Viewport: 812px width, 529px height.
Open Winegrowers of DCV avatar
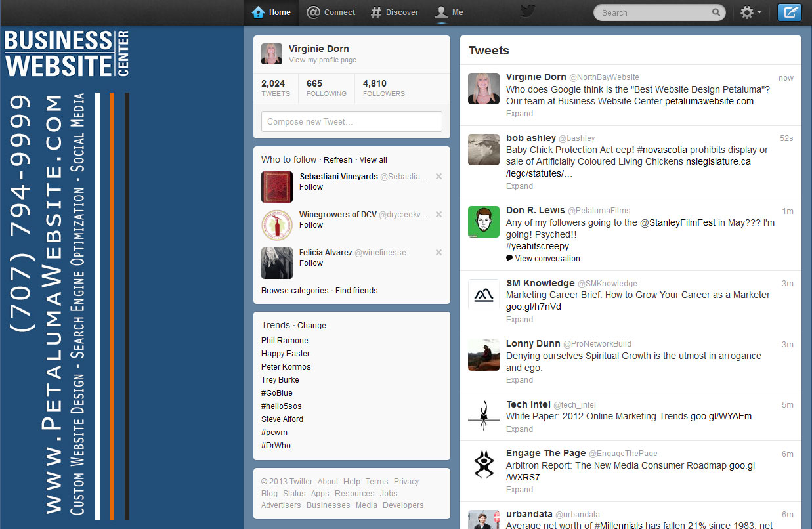[277, 225]
